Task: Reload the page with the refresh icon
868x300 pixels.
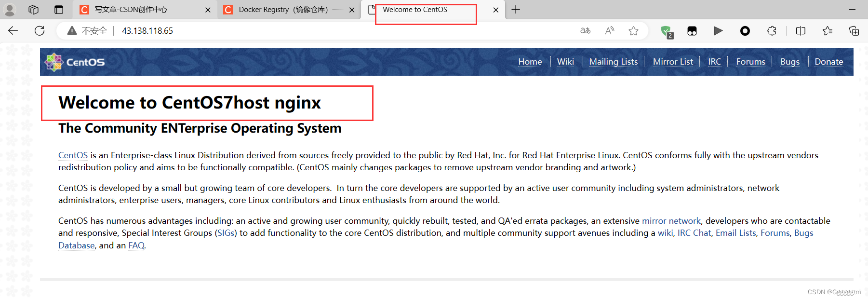Action: click(x=40, y=31)
